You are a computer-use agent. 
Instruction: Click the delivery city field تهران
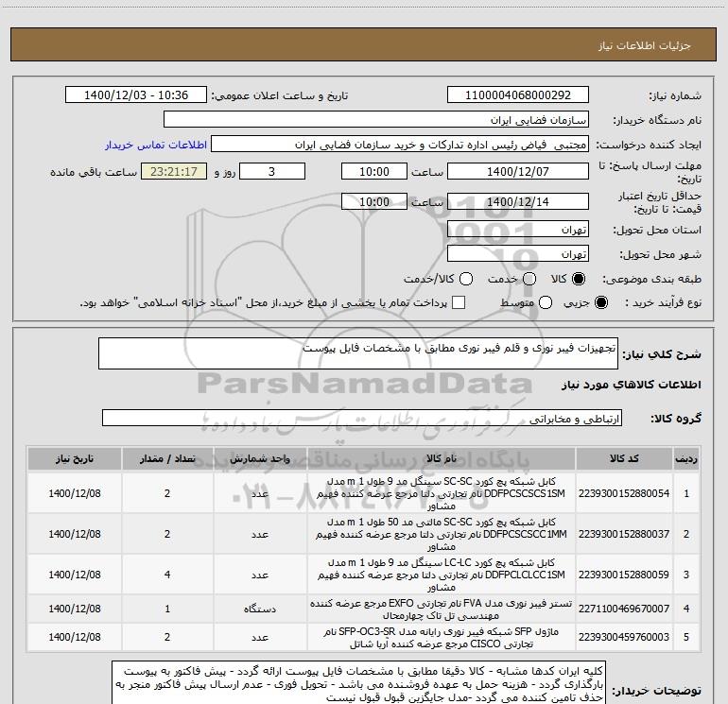[518, 254]
